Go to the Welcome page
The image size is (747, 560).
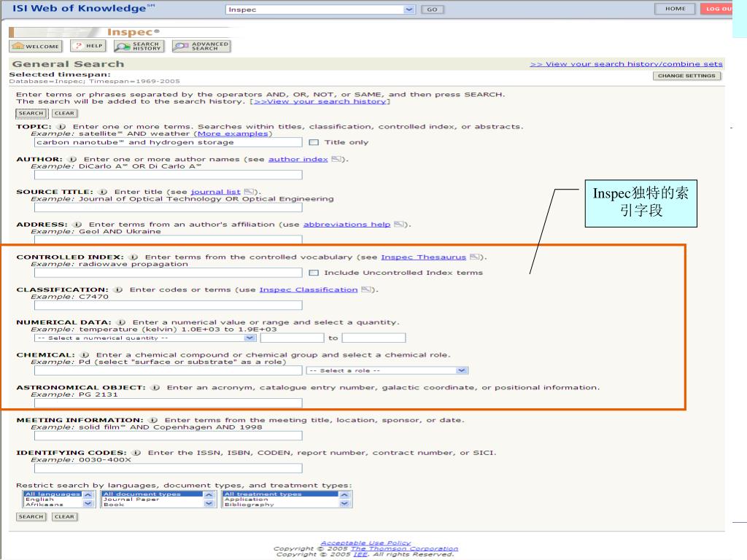36,46
